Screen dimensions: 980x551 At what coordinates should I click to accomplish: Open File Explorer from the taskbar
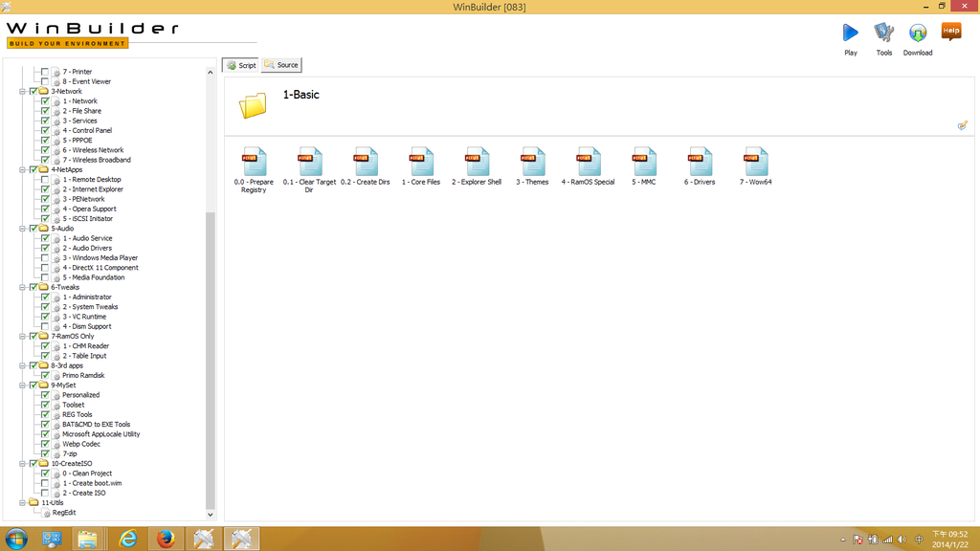coord(87,539)
